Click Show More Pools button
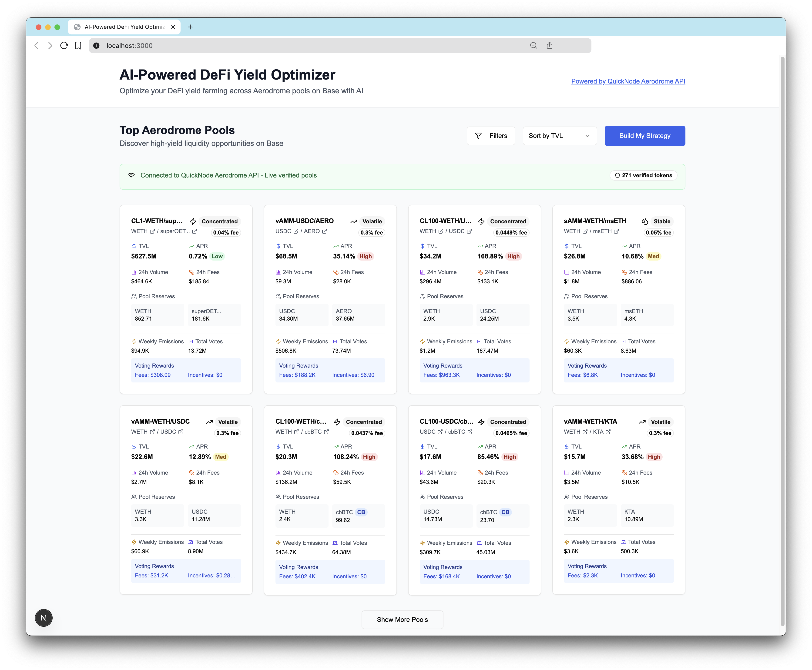This screenshot has width=812, height=670. click(402, 620)
